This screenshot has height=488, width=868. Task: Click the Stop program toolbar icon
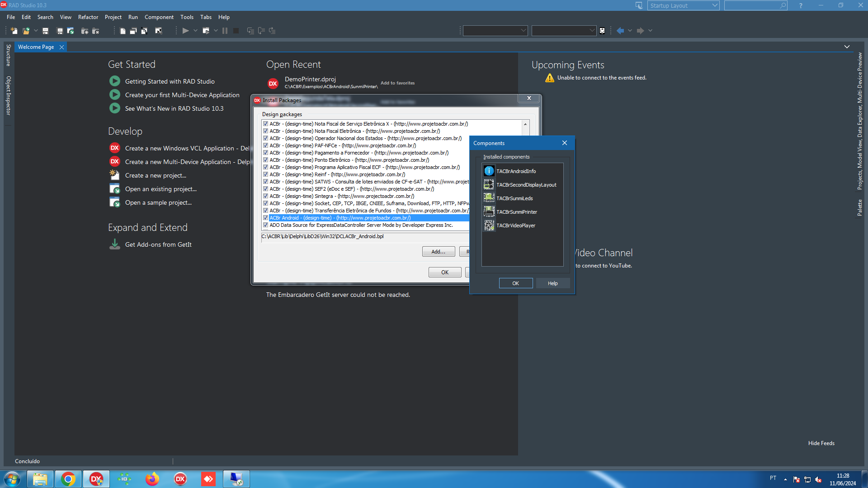(x=236, y=31)
